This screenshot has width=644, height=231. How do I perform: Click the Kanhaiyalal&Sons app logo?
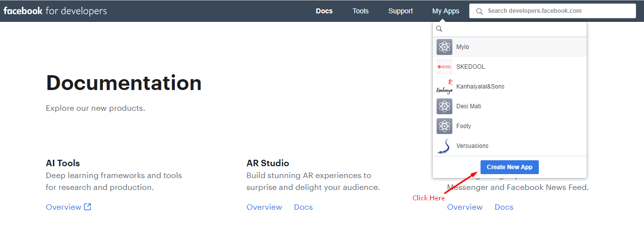coord(444,87)
